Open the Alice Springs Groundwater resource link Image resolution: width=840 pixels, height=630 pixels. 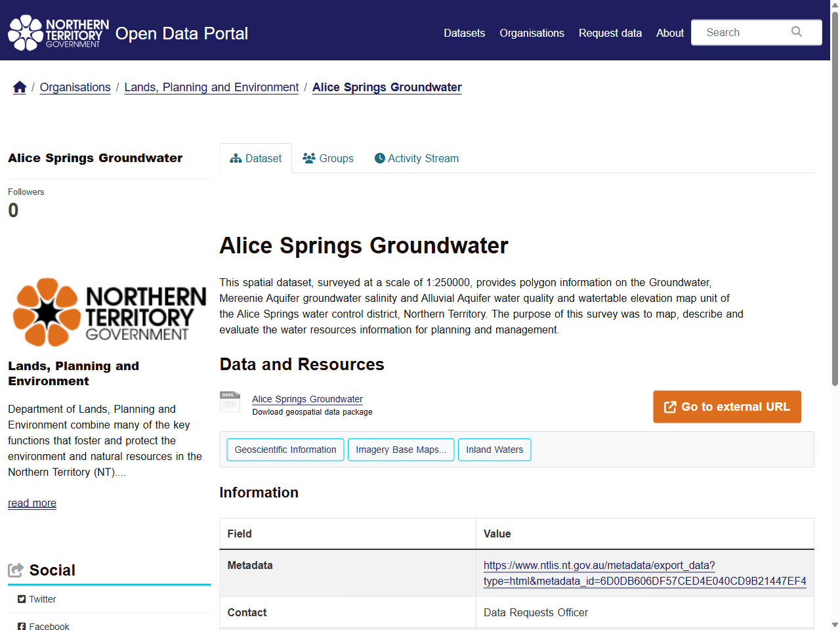point(307,398)
